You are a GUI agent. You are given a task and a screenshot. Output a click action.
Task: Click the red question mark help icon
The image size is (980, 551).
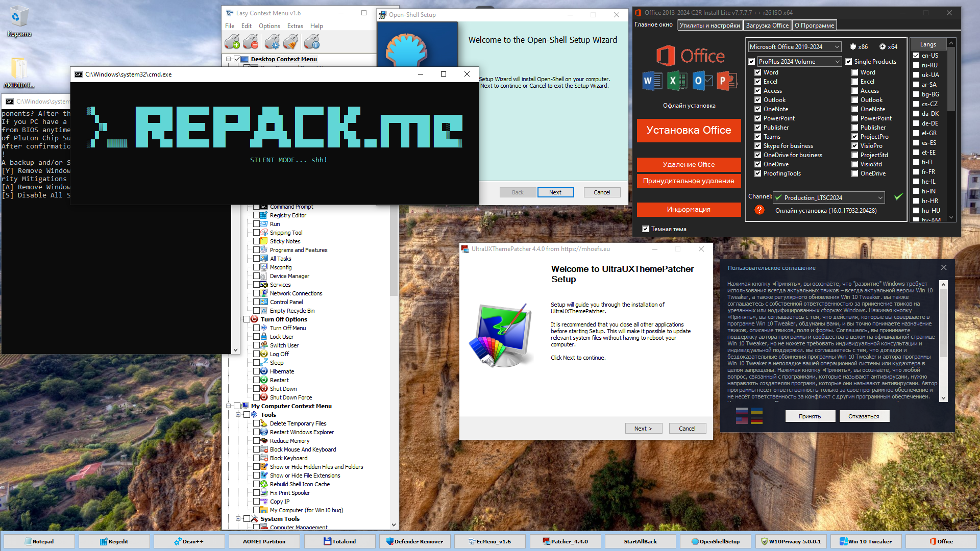click(x=759, y=210)
